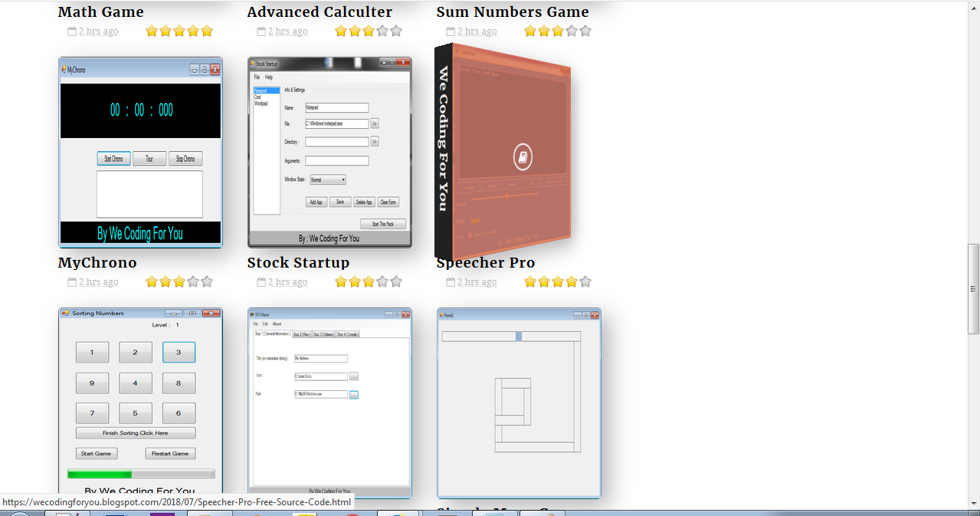The image size is (980, 516).
Task: Rate MyChrono three stars
Action: (179, 282)
